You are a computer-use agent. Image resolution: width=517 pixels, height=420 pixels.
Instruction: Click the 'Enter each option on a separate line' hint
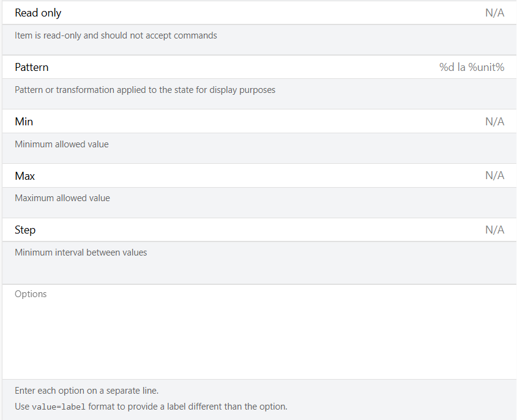click(86, 391)
